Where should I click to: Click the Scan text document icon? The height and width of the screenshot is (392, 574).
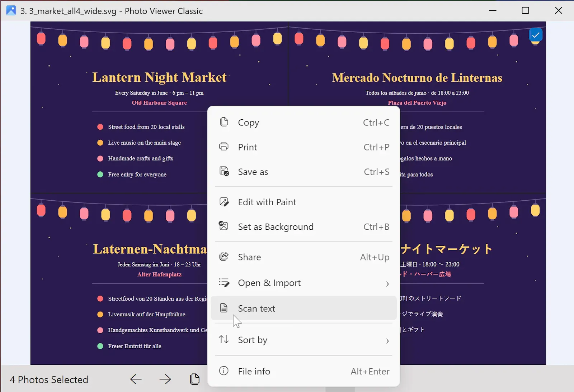click(224, 308)
